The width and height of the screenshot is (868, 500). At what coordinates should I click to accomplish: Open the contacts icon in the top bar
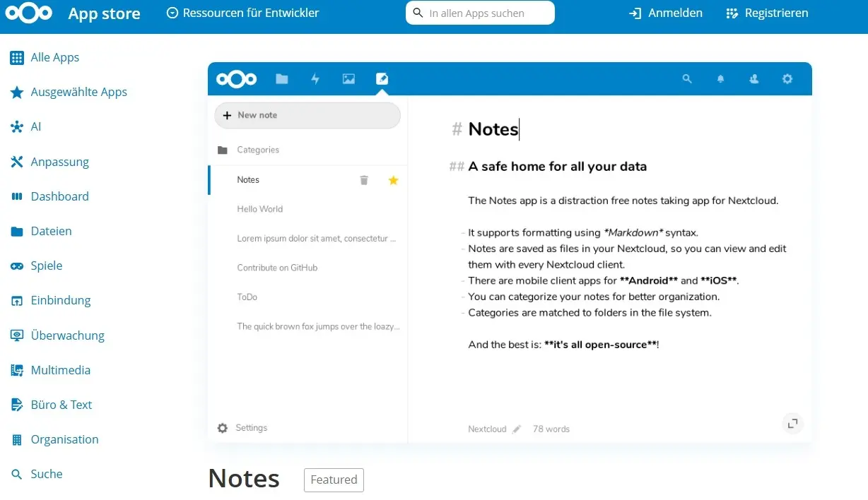click(x=753, y=79)
